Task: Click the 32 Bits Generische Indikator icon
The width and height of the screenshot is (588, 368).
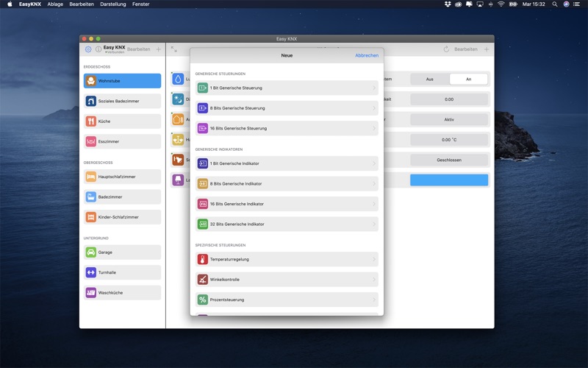Action: [x=203, y=224]
